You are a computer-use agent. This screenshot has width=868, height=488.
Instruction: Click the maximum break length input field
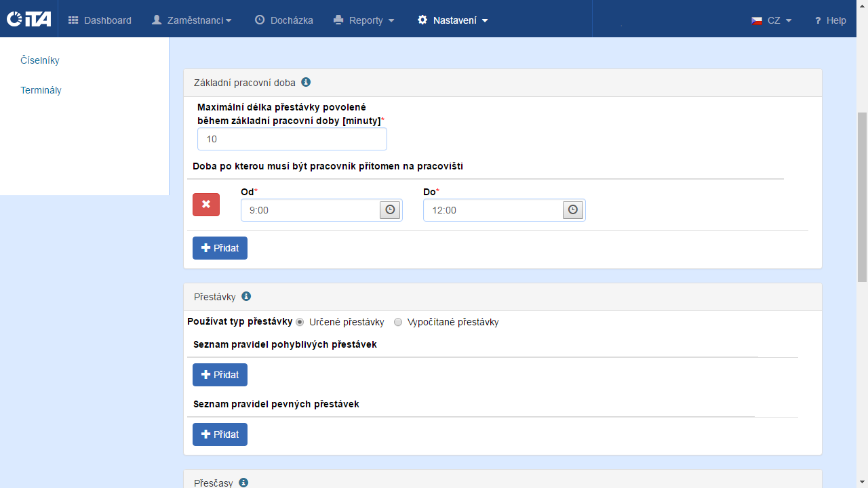click(292, 139)
